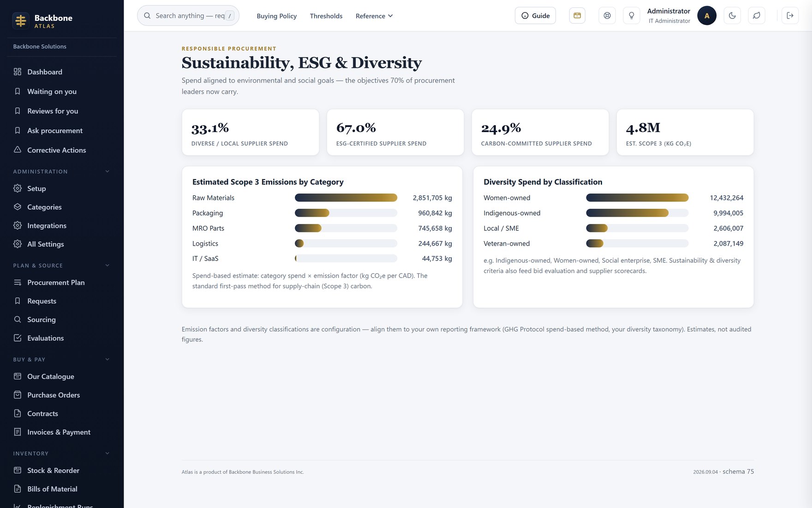Click the Backbone Solutions organization label

(x=40, y=47)
